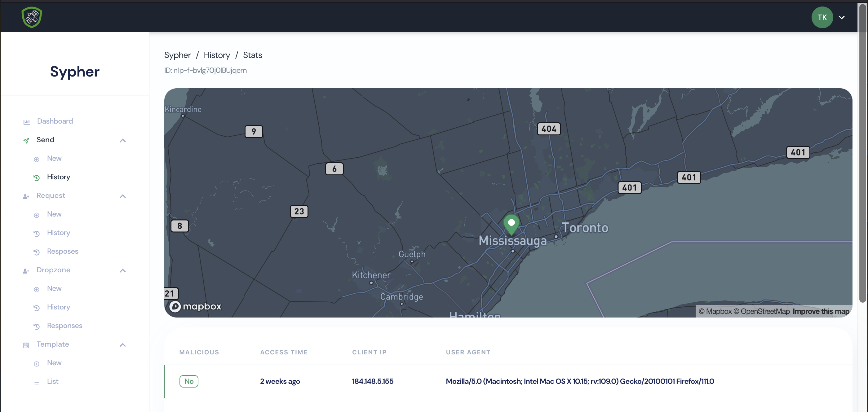Viewport: 868px width, 412px height.
Task: Select the Send section label
Action: coord(45,140)
